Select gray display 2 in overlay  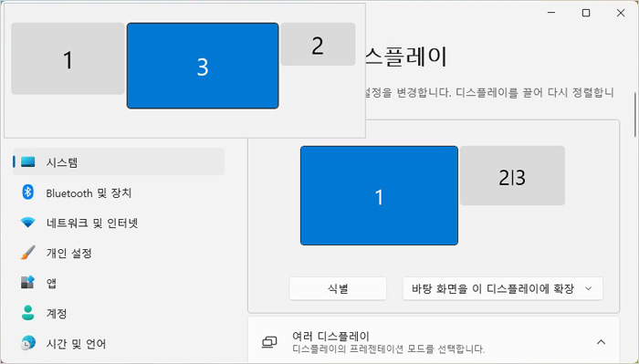[x=318, y=44]
